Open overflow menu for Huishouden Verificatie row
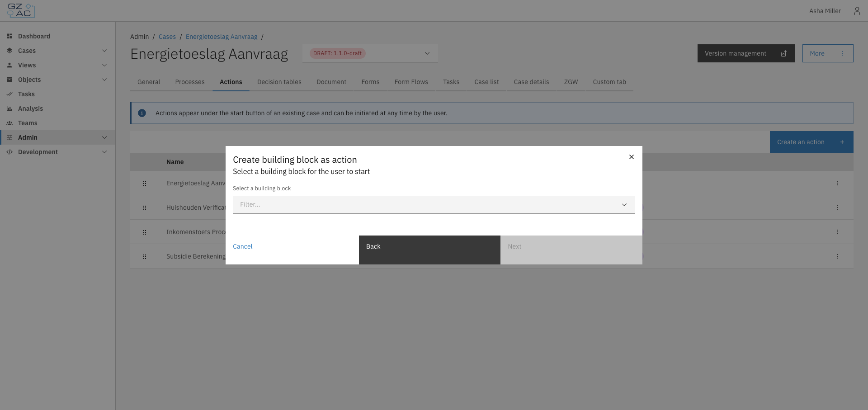The height and width of the screenshot is (410, 868). coord(837,207)
